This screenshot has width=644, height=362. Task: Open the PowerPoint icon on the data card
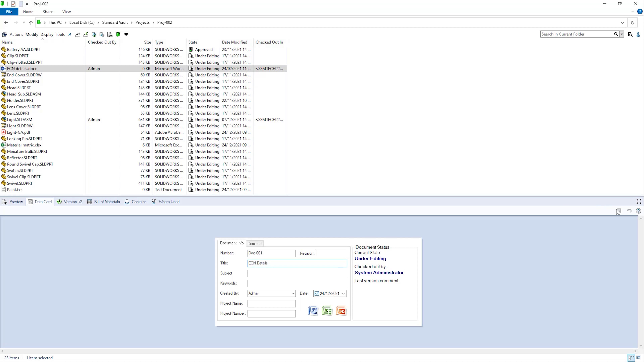[x=341, y=311]
